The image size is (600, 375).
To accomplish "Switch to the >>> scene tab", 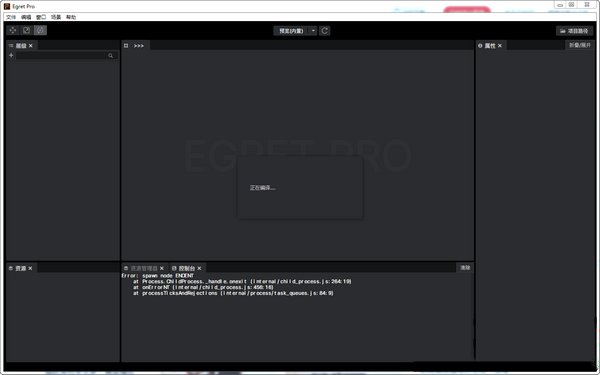I will (139, 46).
